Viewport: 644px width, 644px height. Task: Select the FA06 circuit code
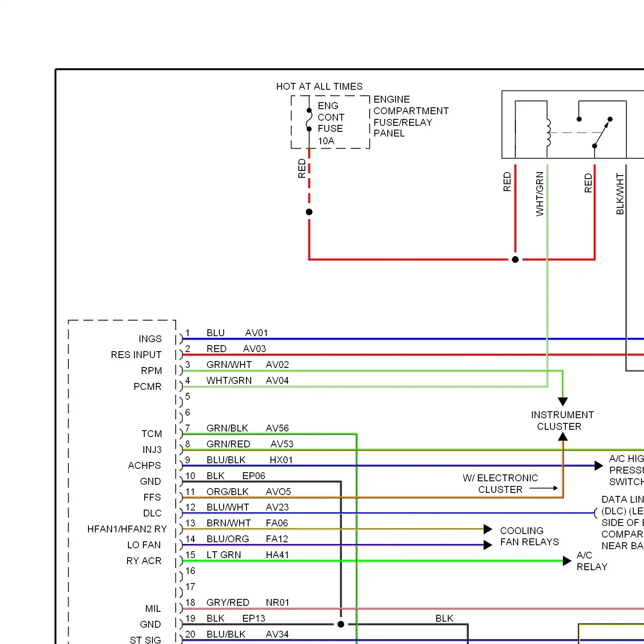pos(277,523)
